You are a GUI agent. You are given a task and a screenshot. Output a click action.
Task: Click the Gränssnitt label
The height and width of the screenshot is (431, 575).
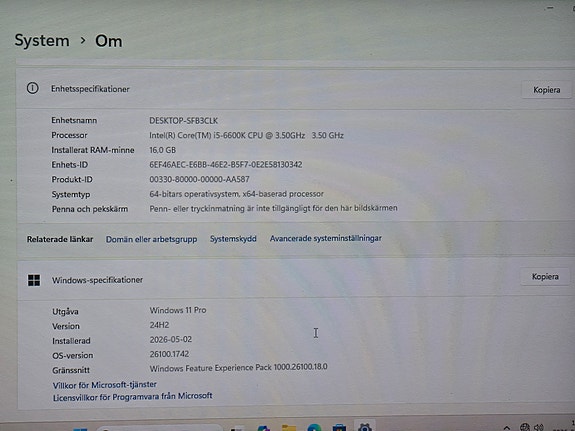point(71,370)
